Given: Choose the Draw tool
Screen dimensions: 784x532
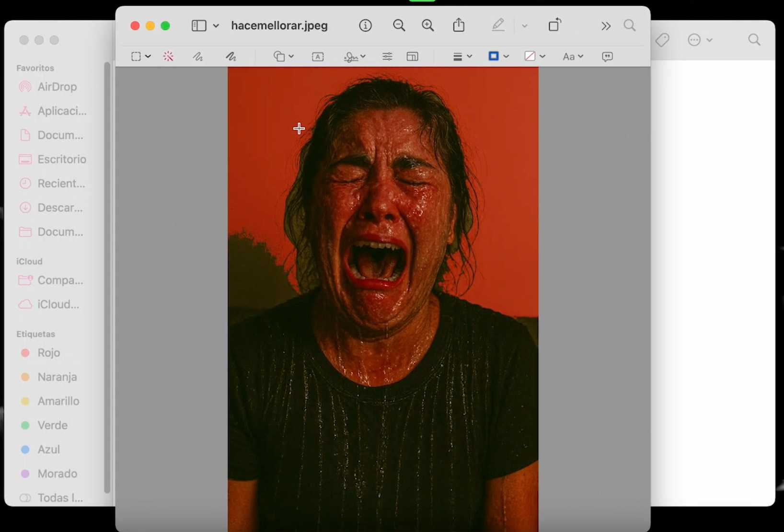Looking at the screenshot, I should [231, 57].
